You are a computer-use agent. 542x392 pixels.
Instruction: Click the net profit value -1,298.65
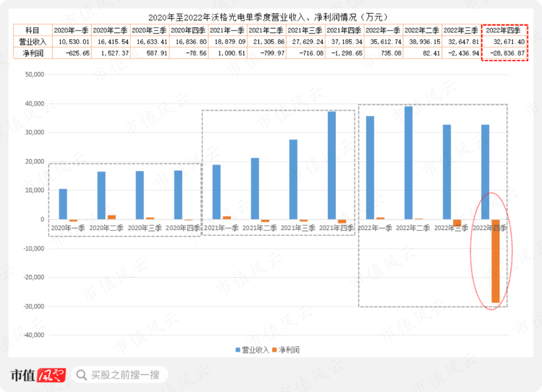click(347, 53)
